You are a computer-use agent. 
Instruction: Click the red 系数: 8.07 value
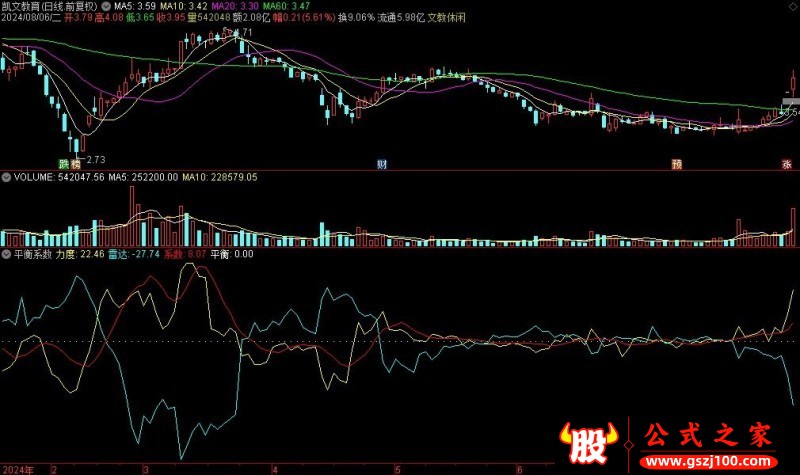pyautogui.click(x=185, y=254)
